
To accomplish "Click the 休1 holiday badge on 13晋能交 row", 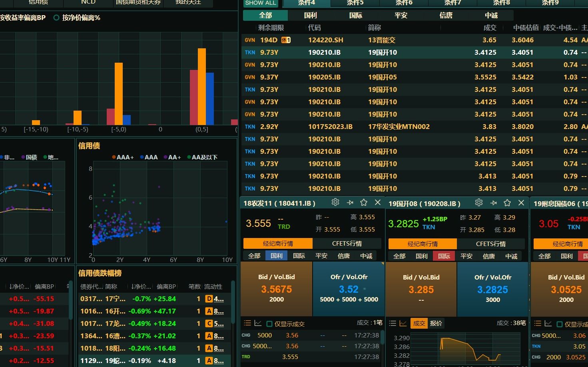I will [x=286, y=40].
